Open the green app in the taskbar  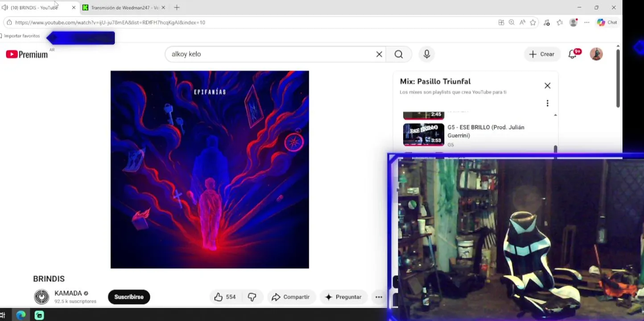39,315
